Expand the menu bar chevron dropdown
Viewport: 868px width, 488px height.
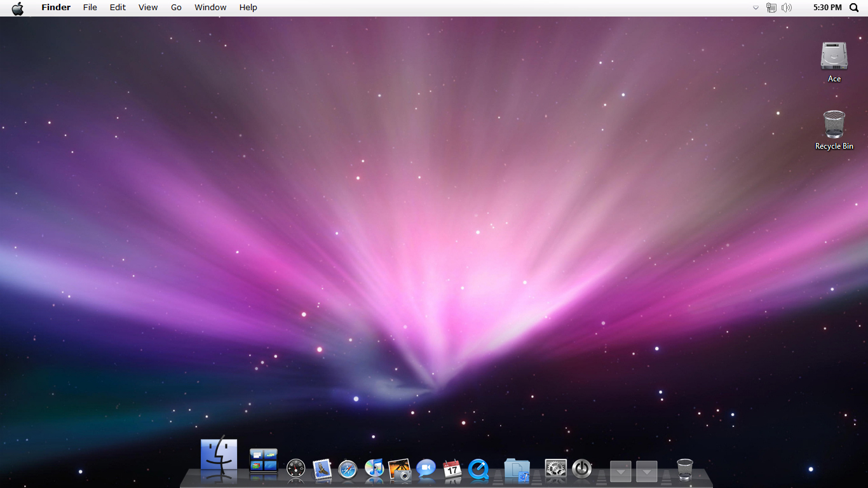click(756, 8)
